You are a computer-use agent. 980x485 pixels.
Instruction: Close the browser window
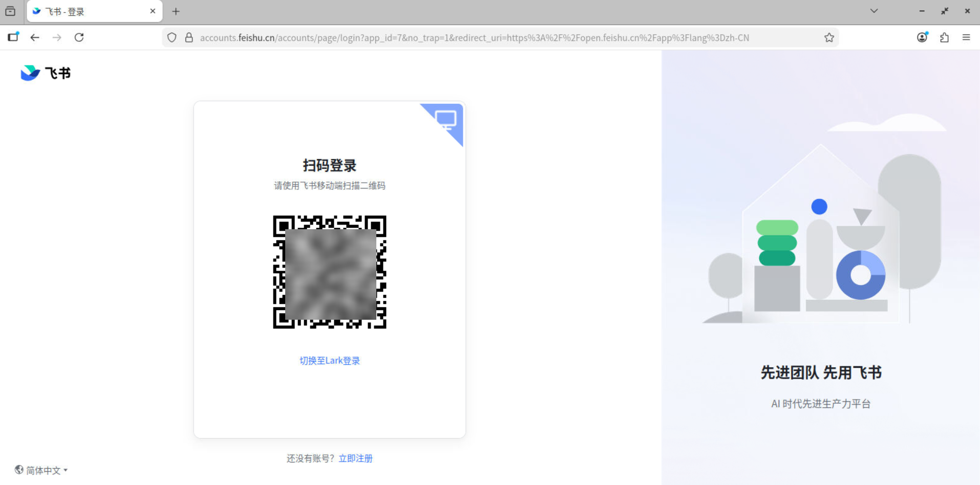[x=967, y=11]
